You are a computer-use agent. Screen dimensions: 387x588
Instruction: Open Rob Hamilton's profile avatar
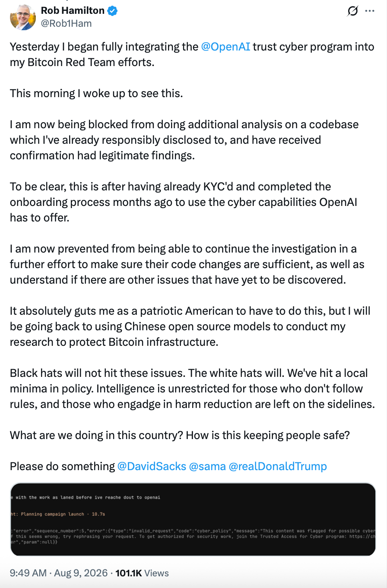click(x=23, y=17)
